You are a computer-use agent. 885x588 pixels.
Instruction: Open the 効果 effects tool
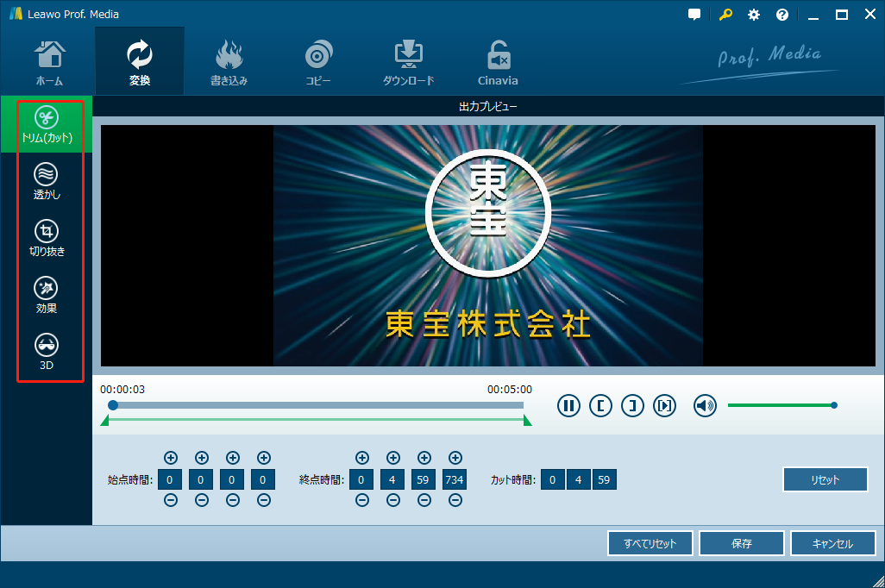[47, 295]
